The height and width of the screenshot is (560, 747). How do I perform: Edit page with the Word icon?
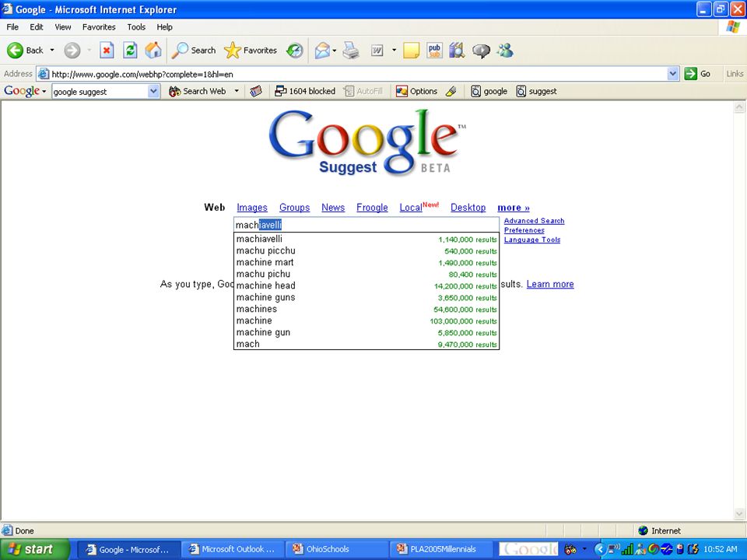[377, 50]
